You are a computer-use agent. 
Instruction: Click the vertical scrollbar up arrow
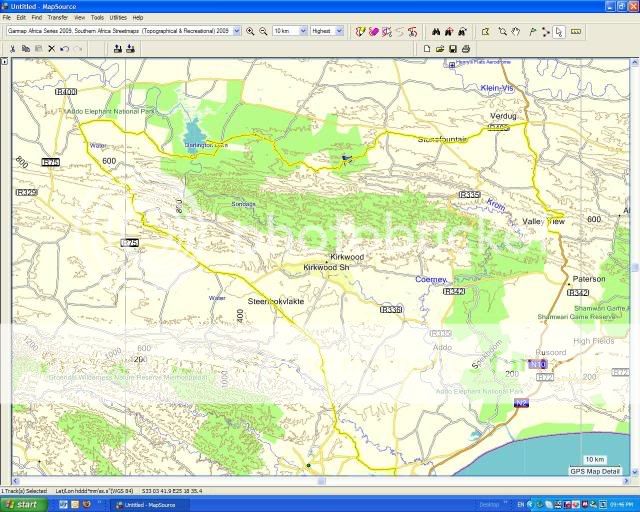coord(635,62)
